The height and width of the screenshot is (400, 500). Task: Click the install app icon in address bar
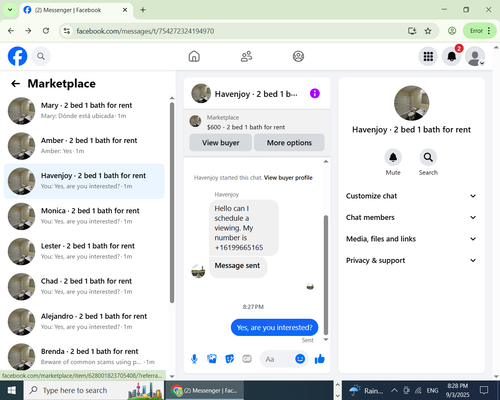[412, 31]
